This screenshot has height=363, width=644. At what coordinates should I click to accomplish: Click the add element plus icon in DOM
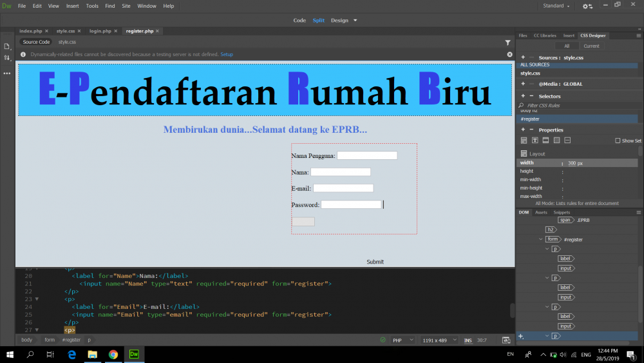pos(521,337)
